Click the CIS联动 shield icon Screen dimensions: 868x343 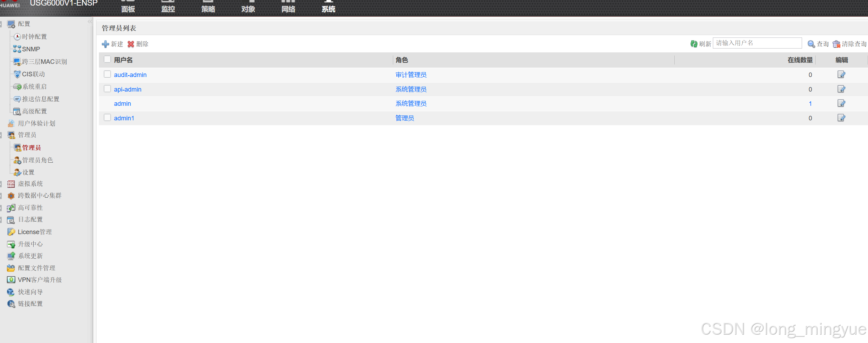point(17,74)
